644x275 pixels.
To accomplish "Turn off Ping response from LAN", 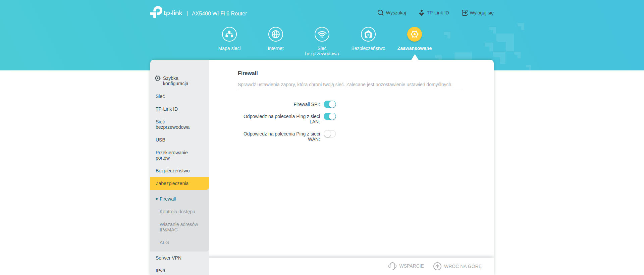I will 330,116.
